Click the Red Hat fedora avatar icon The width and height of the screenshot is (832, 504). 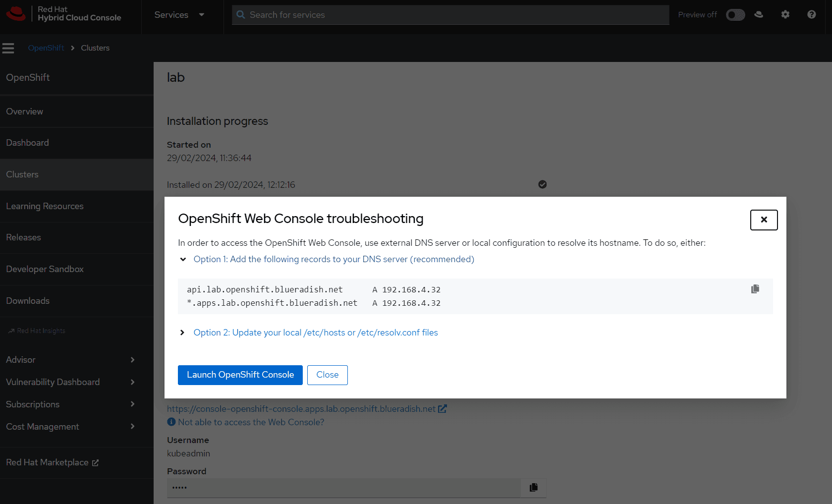coord(759,14)
